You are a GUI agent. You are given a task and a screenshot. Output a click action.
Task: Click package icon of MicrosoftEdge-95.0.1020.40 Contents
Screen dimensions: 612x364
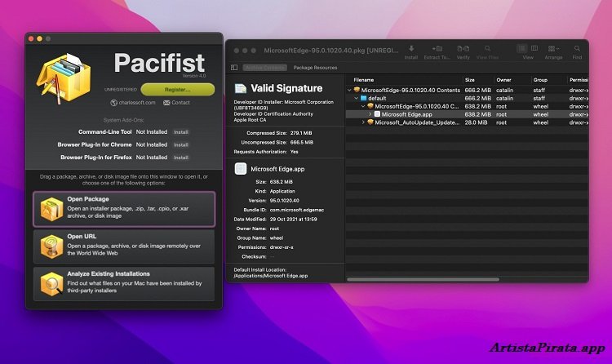357,91
